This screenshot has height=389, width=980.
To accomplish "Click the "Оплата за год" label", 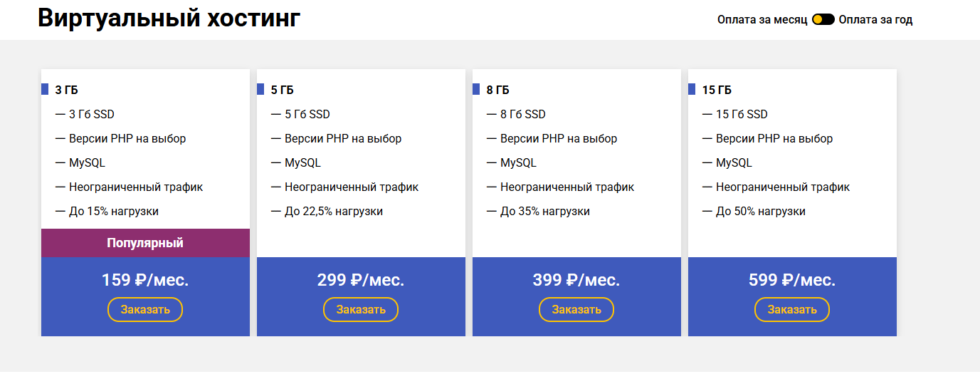I will pos(875,20).
